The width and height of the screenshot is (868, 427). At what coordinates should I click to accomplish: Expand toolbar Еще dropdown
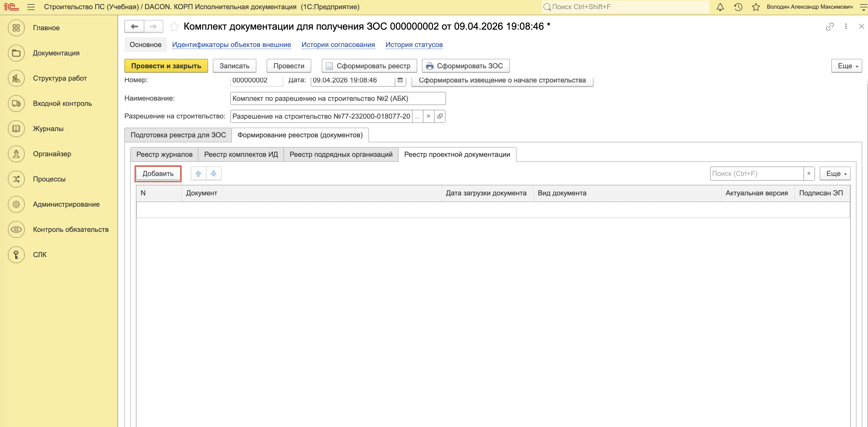tap(847, 66)
